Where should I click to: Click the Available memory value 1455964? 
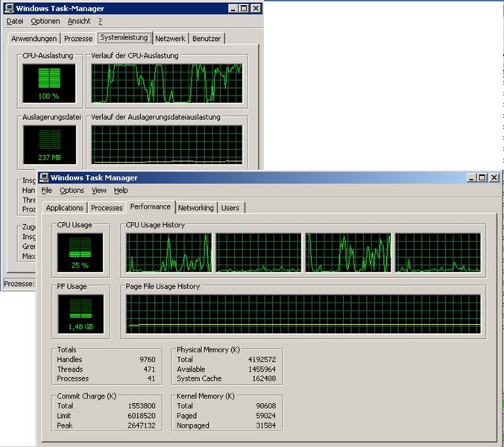[262, 369]
